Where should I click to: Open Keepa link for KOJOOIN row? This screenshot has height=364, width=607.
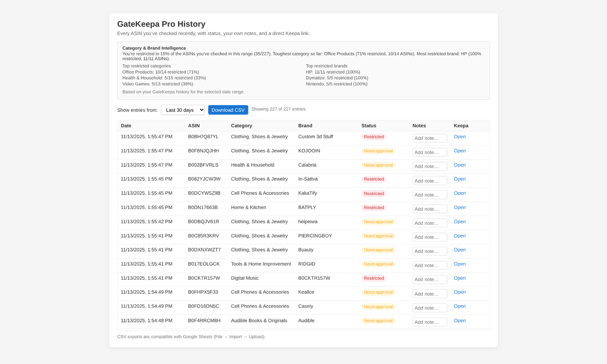(x=459, y=151)
